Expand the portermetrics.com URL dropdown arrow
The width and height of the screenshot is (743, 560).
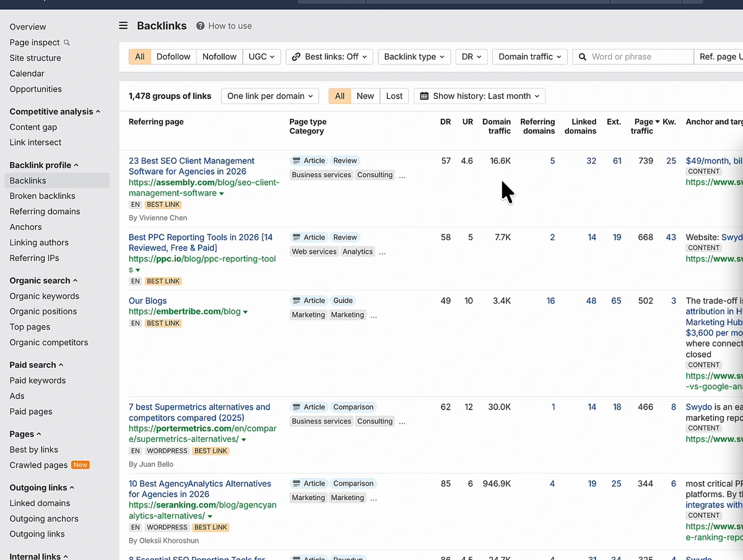[244, 439]
